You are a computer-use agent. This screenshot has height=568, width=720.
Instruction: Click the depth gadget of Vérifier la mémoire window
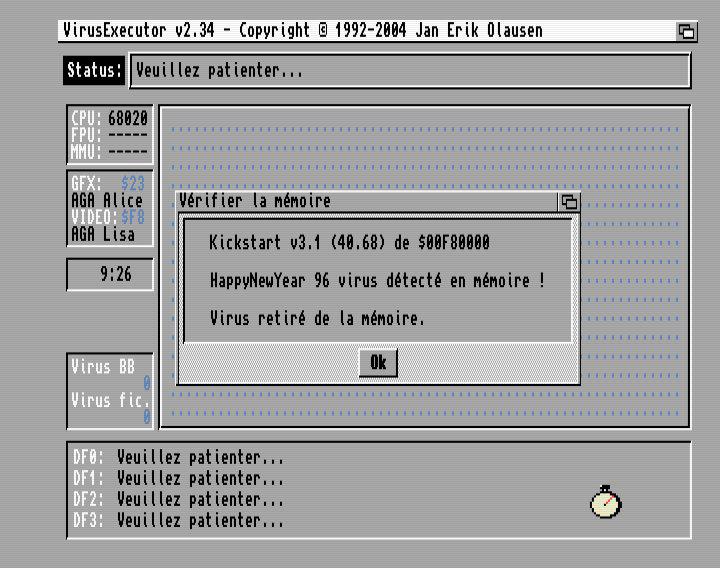569,202
